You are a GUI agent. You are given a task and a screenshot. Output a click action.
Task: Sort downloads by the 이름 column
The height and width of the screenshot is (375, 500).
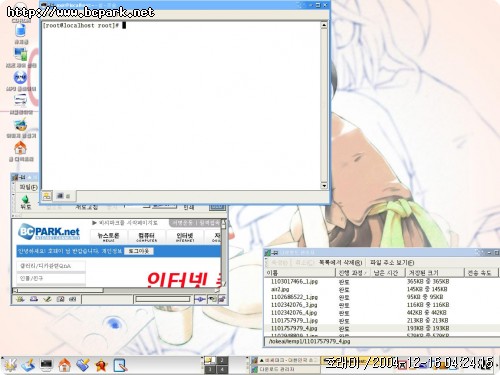300,273
